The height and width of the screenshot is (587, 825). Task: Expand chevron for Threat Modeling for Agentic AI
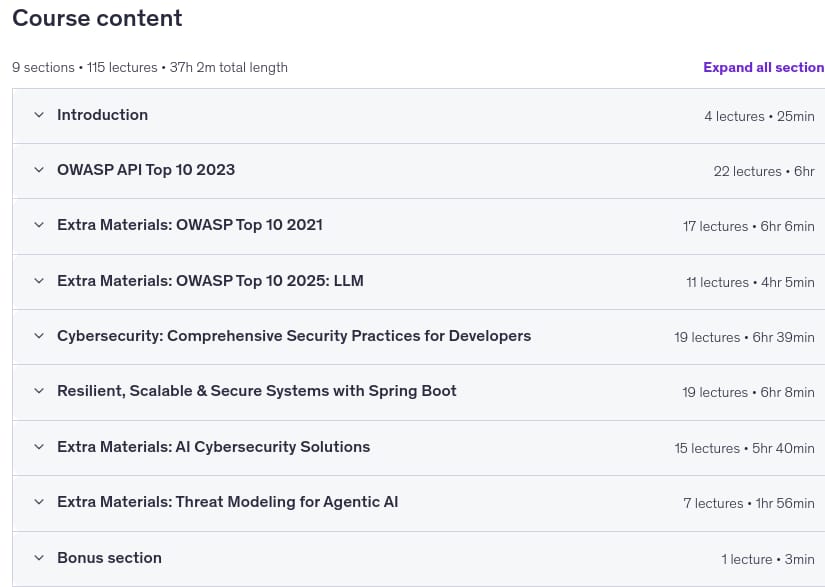click(x=39, y=502)
